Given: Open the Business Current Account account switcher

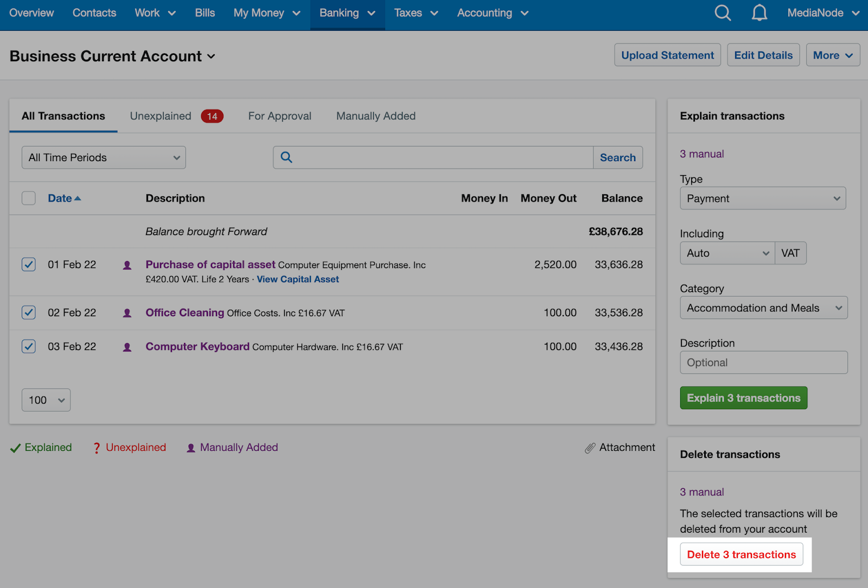Looking at the screenshot, I should 212,56.
